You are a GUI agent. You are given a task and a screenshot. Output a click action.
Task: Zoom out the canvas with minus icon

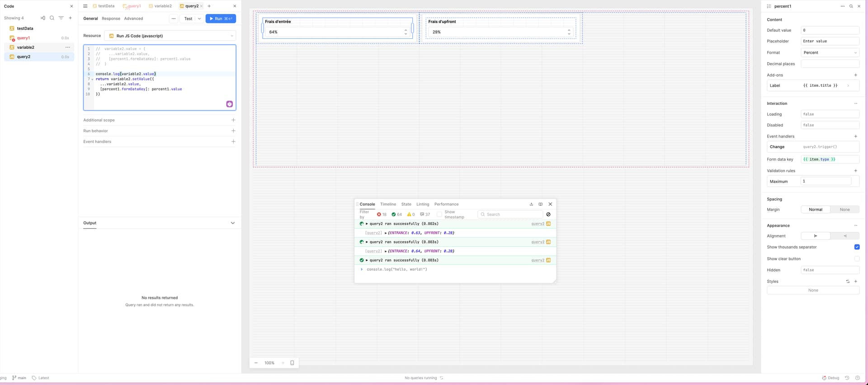(256, 363)
